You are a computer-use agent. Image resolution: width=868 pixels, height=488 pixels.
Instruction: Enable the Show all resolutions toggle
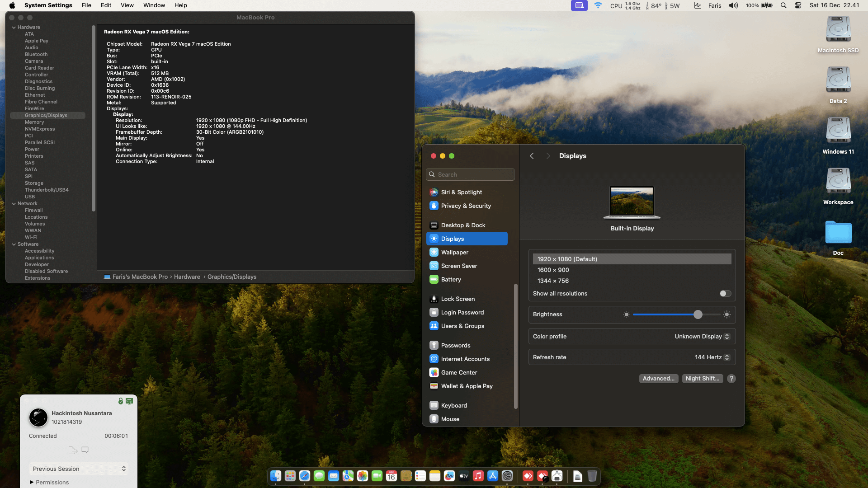(x=725, y=293)
